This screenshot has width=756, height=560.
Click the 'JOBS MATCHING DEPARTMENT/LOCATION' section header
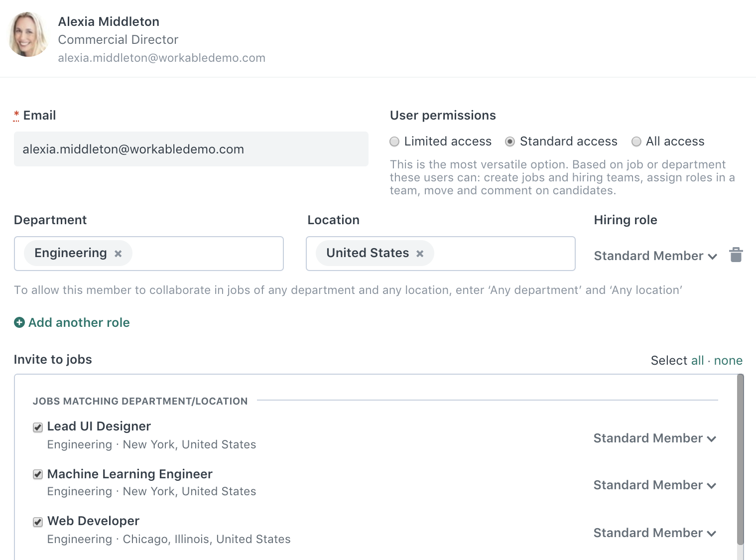point(140,401)
